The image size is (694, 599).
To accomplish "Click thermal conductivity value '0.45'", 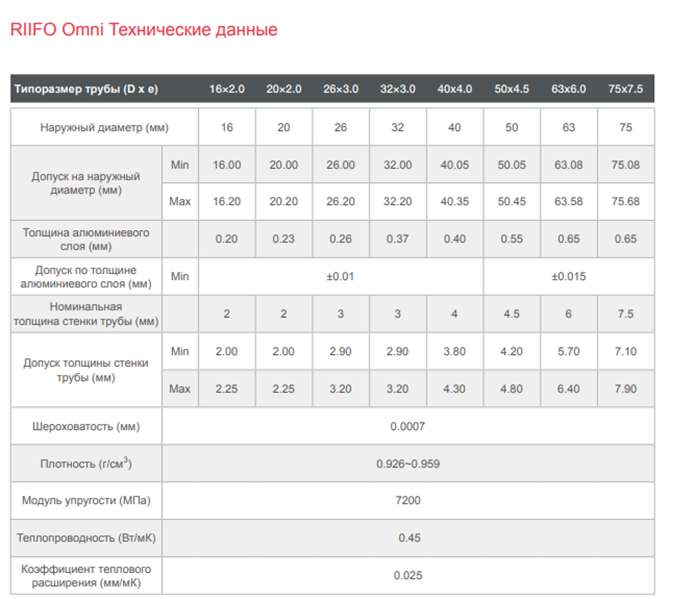I will [409, 538].
